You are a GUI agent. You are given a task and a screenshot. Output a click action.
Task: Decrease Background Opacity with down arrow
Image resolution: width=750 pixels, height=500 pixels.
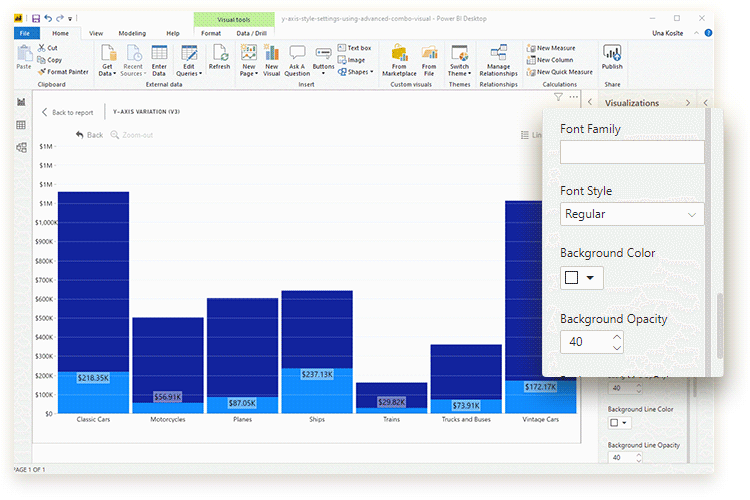[x=617, y=348]
